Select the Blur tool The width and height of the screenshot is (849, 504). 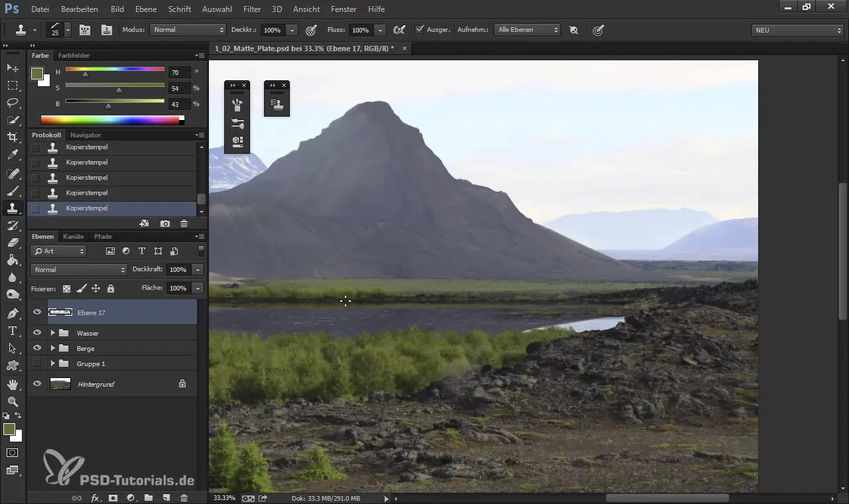tap(13, 277)
